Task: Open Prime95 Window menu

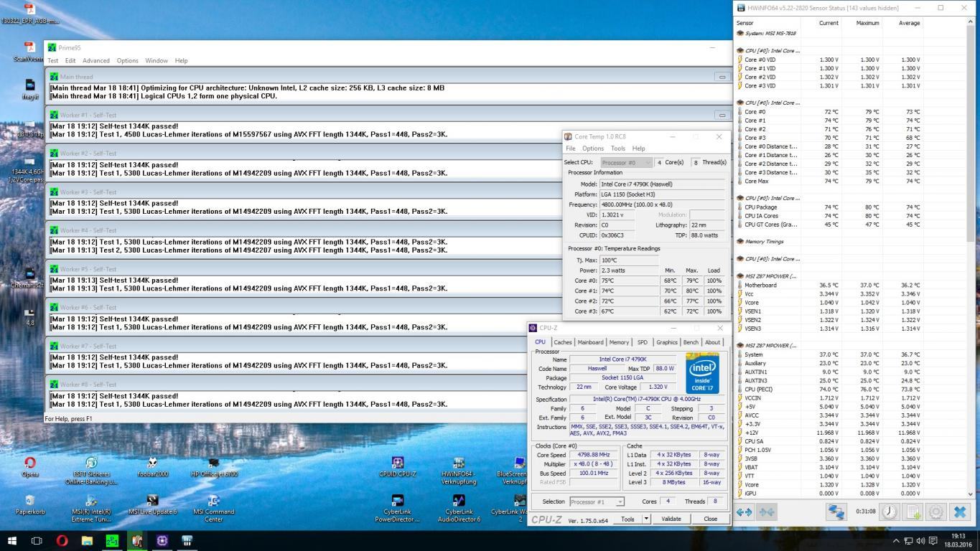Action: click(157, 61)
